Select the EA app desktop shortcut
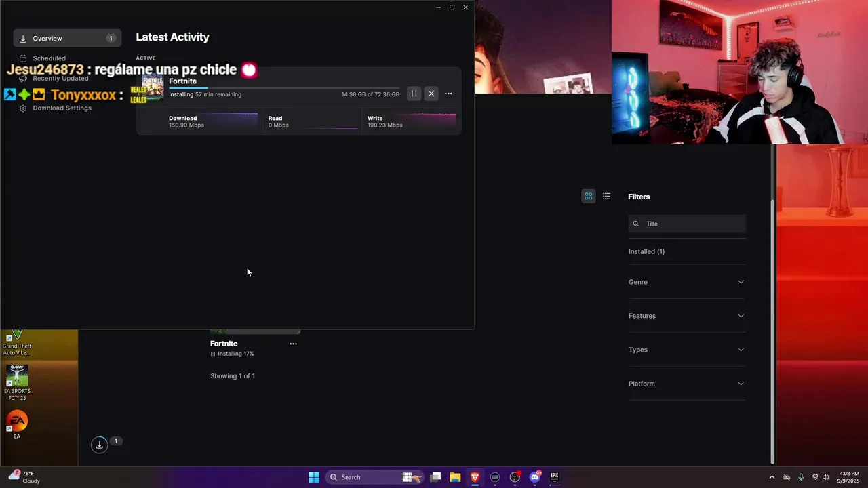 coord(17,425)
